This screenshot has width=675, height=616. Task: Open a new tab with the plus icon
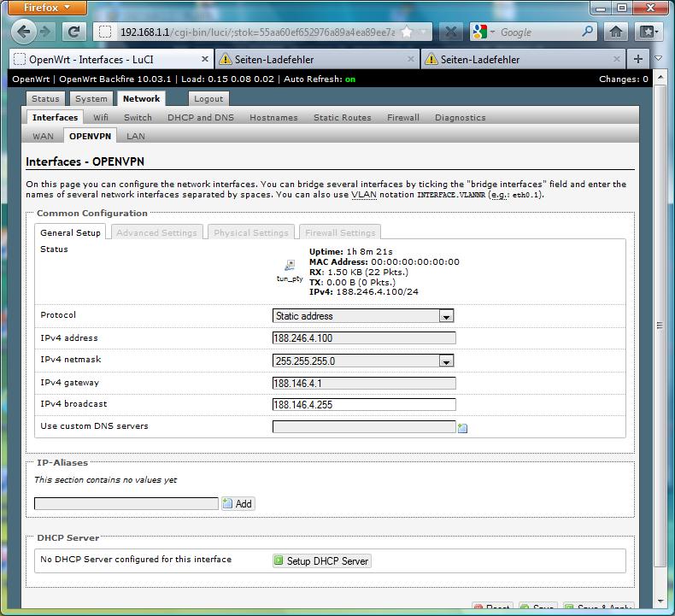point(637,59)
